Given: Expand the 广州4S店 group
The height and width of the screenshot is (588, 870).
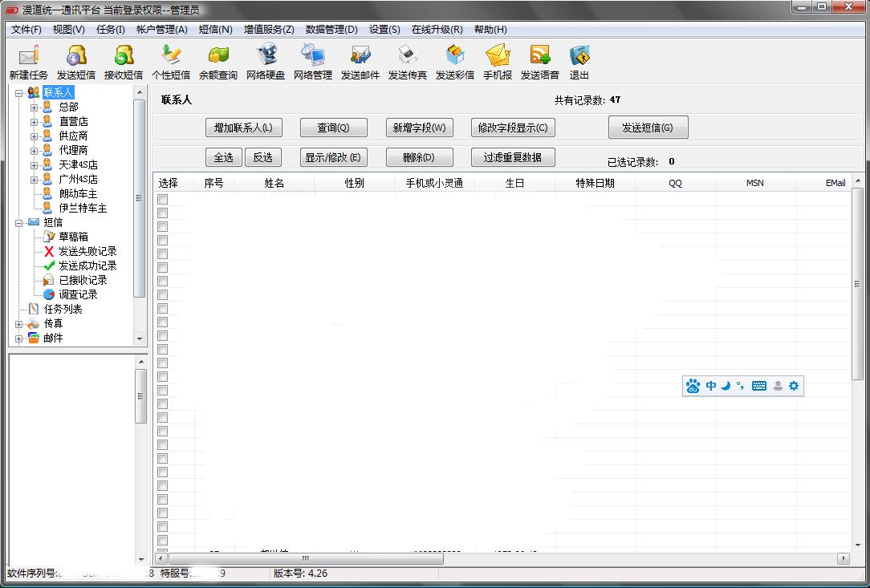Looking at the screenshot, I should [34, 179].
